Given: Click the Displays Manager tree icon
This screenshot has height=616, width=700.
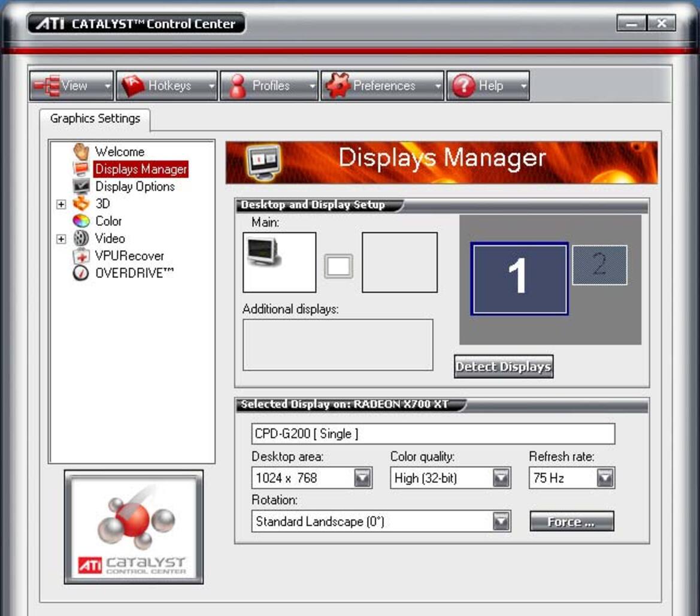Looking at the screenshot, I should 81,170.
